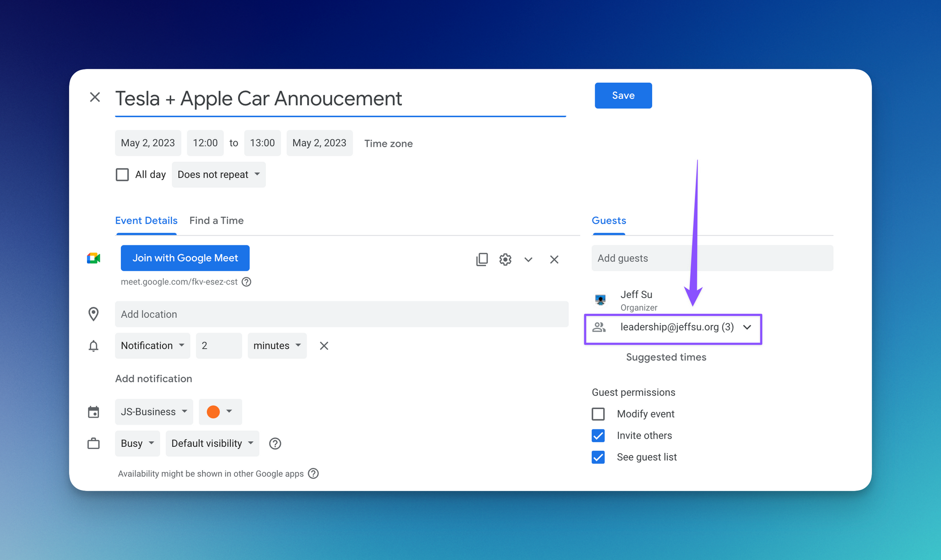Remove the 2 minutes notification
Screen dimensions: 941x560
324,346
